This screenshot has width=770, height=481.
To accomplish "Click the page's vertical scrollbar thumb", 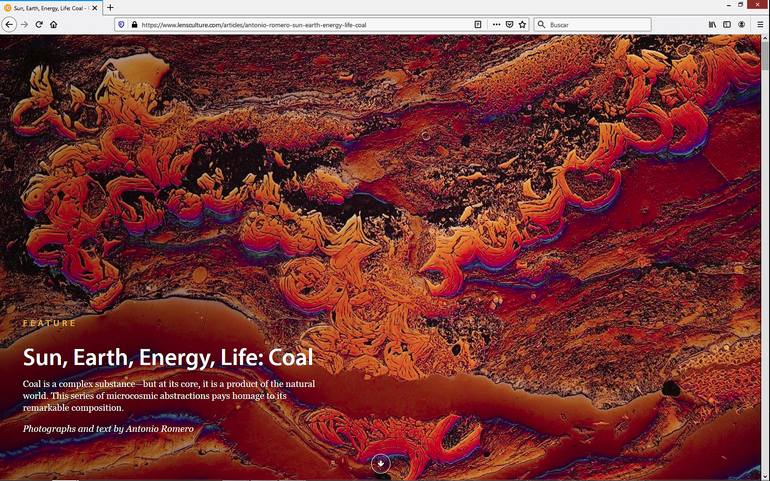I will coord(765,55).
